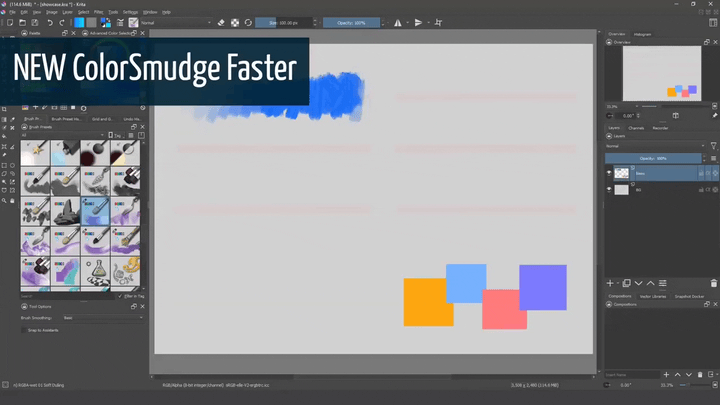
Task: Open the Edit menu
Action: [24, 12]
